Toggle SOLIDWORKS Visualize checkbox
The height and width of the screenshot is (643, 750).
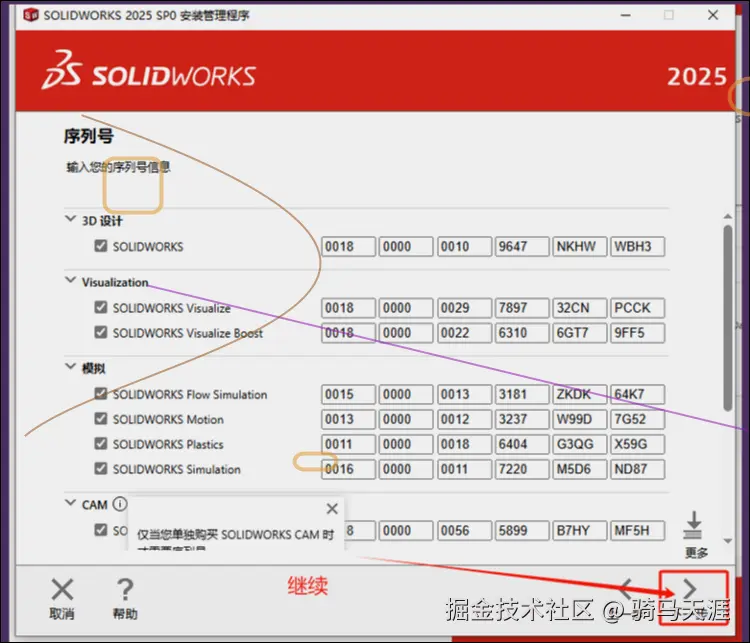[100, 307]
